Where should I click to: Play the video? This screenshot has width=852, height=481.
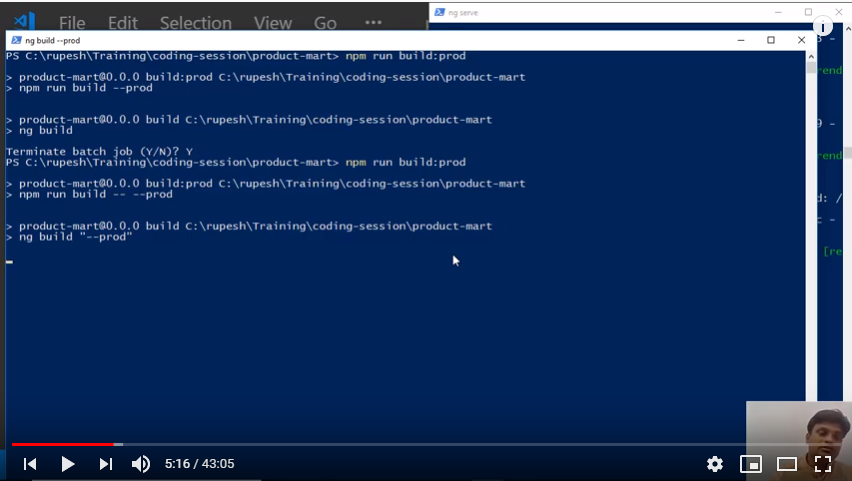[x=67, y=464]
